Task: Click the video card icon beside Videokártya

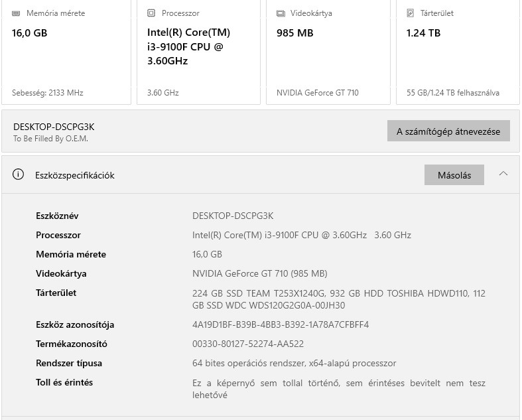Action: [281, 13]
